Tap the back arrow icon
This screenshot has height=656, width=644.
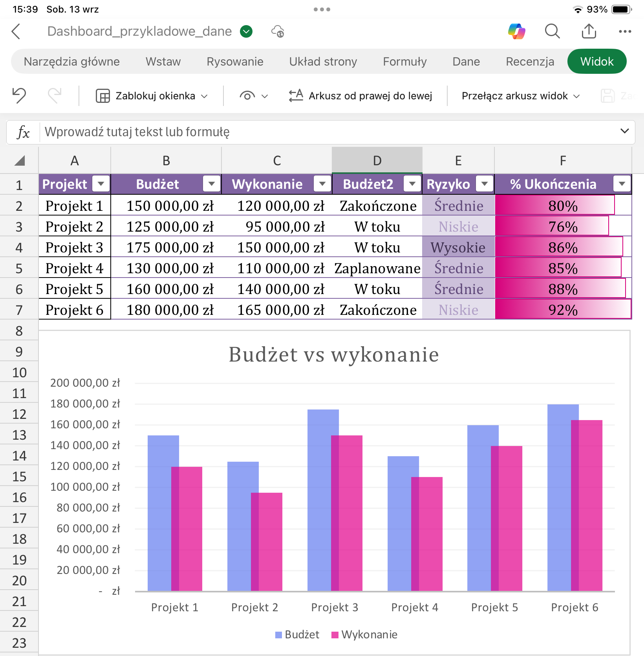coord(16,31)
